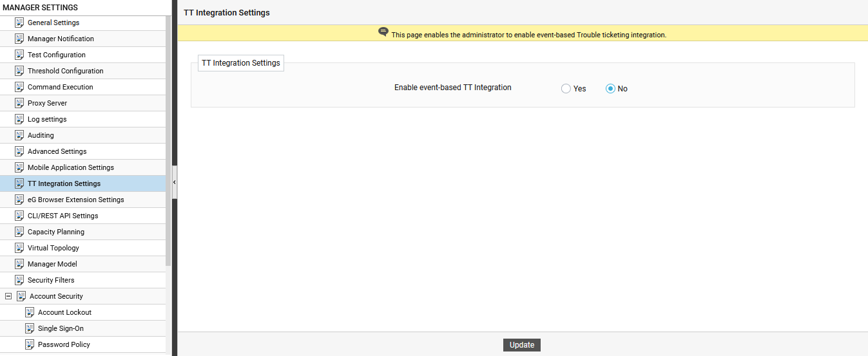Select No for event-based TT Integration
This screenshot has height=356, width=868.
click(610, 89)
